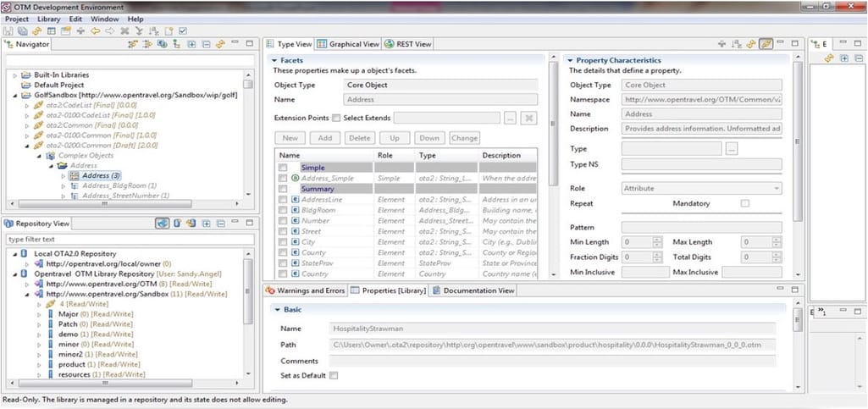Click Type browse ellipsis button

(x=732, y=149)
